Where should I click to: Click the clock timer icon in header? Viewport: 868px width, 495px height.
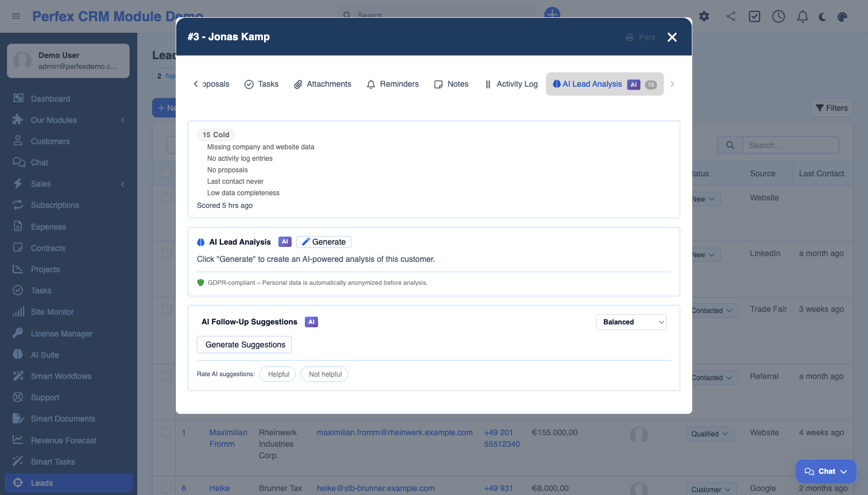pyautogui.click(x=778, y=17)
